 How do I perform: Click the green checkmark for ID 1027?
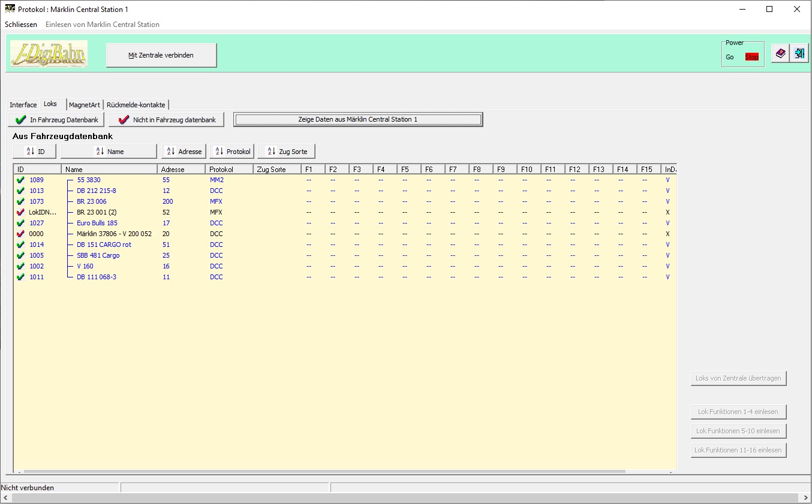coord(21,223)
